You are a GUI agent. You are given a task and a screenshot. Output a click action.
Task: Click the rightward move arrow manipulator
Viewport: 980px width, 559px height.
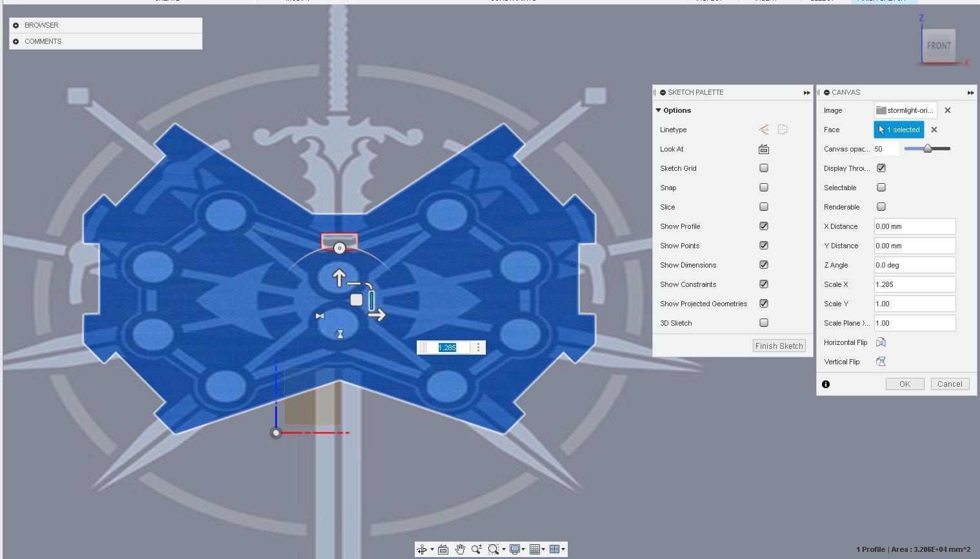pyautogui.click(x=377, y=315)
